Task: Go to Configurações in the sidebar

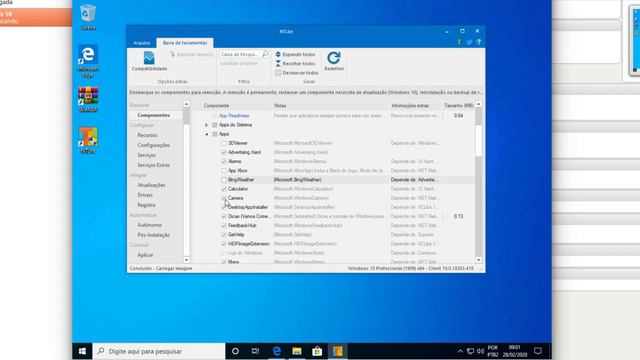Action: pyautogui.click(x=153, y=145)
